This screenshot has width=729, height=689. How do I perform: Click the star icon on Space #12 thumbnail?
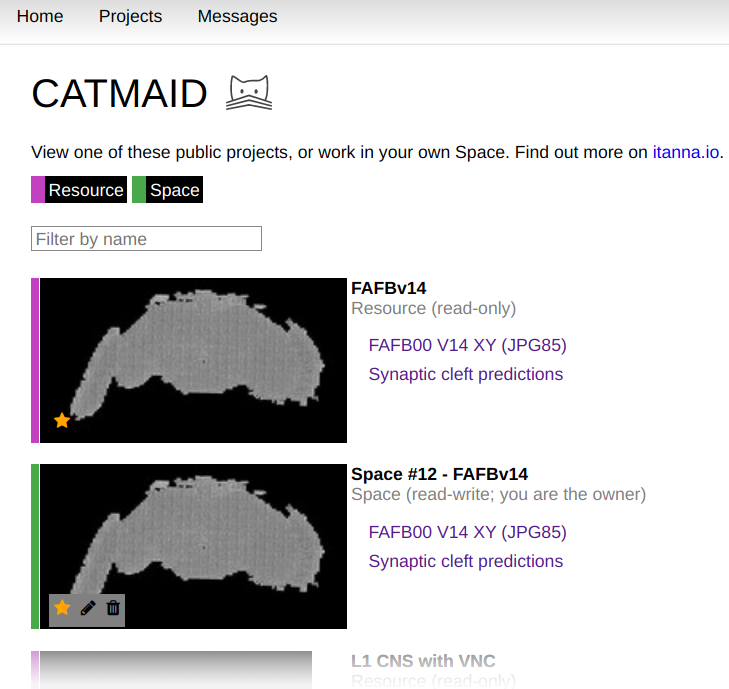[x=62, y=608]
